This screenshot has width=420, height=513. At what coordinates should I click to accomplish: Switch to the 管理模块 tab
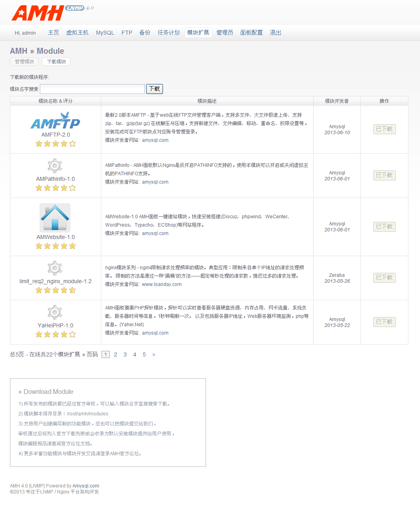tap(24, 61)
